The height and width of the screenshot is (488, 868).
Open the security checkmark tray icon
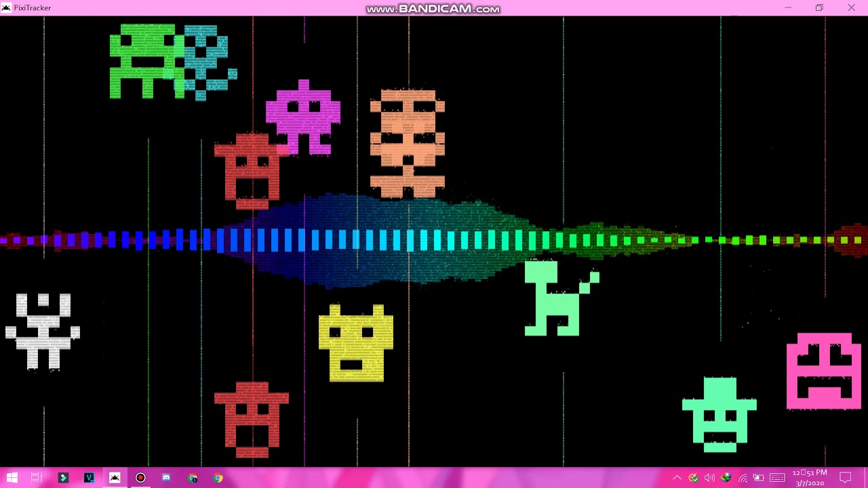[693, 478]
